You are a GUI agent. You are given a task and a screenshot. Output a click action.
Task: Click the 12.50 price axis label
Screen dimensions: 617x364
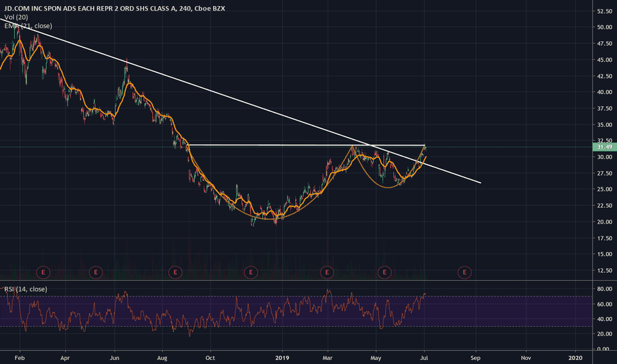604,270
